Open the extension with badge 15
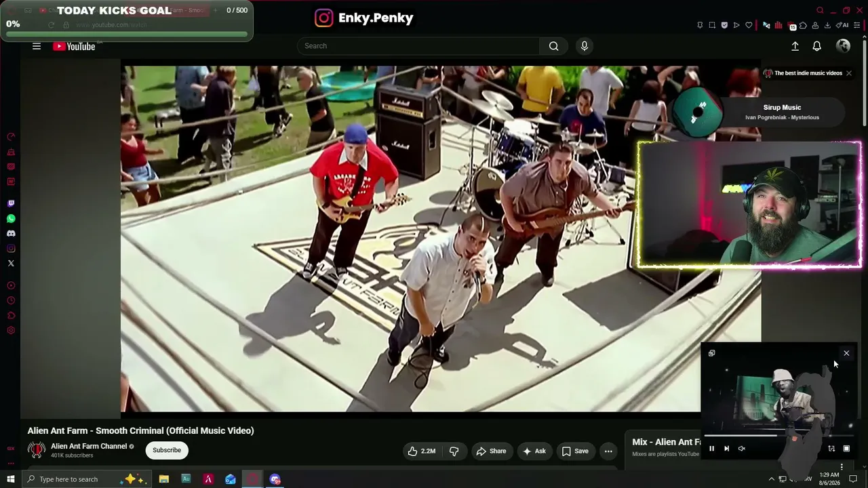This screenshot has width=868, height=488. pyautogui.click(x=791, y=26)
